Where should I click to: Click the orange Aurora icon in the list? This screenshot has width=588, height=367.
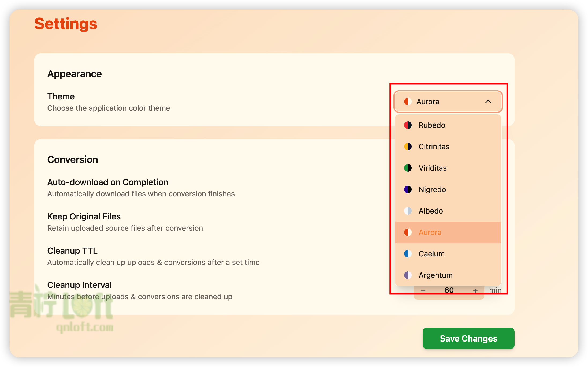click(408, 232)
